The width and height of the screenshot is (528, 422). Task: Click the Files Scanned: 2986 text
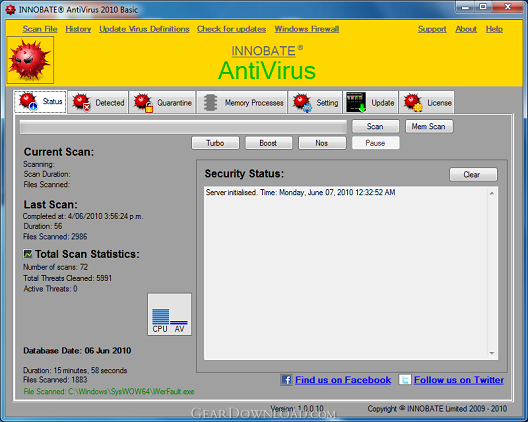click(x=55, y=236)
